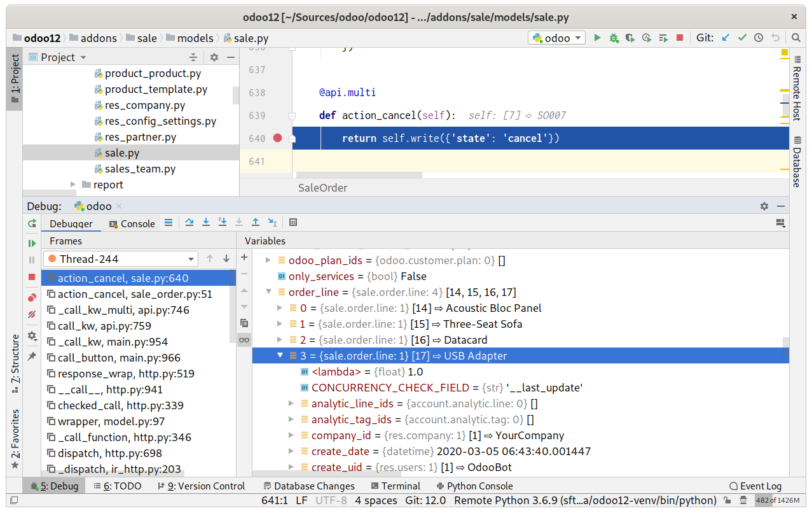Image resolution: width=812 pixels, height=513 pixels.
Task: Show Git history clock icon
Action: pos(759,38)
